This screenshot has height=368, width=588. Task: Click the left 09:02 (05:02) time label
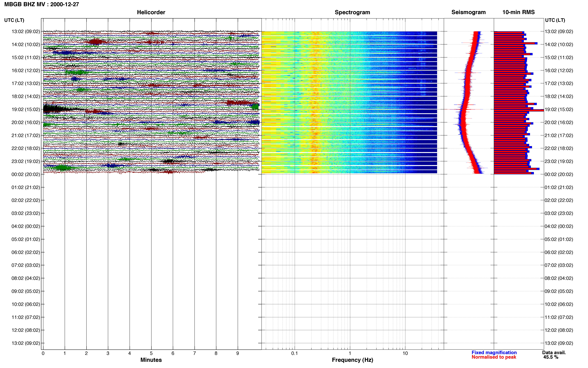26,291
